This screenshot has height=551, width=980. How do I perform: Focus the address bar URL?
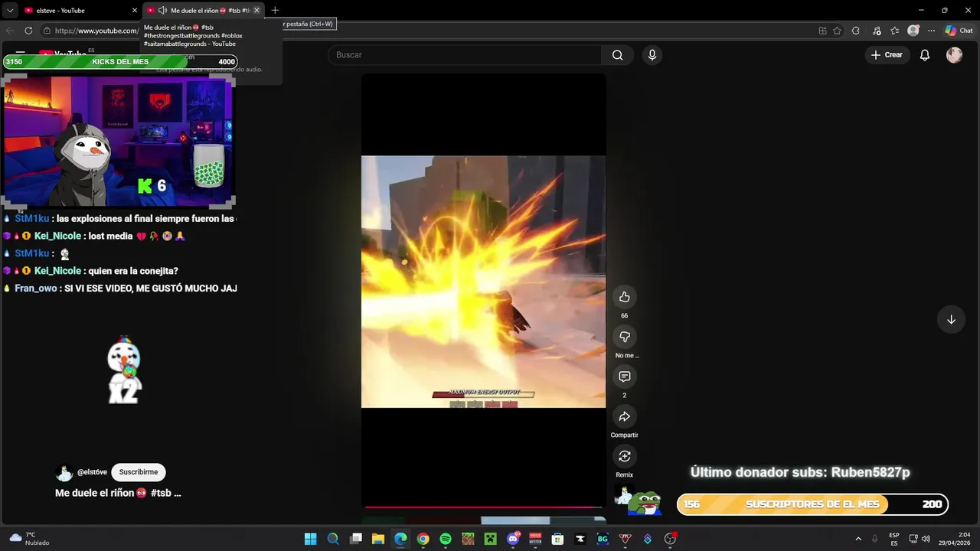tap(96, 31)
